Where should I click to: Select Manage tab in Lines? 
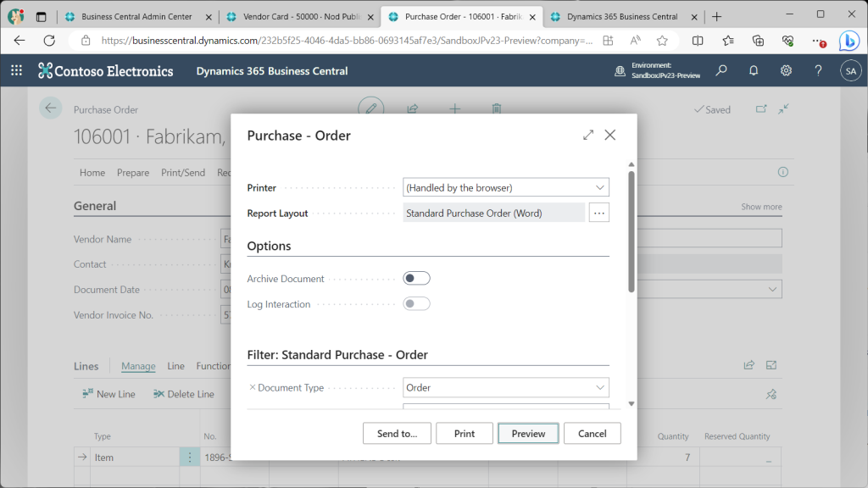coord(138,366)
